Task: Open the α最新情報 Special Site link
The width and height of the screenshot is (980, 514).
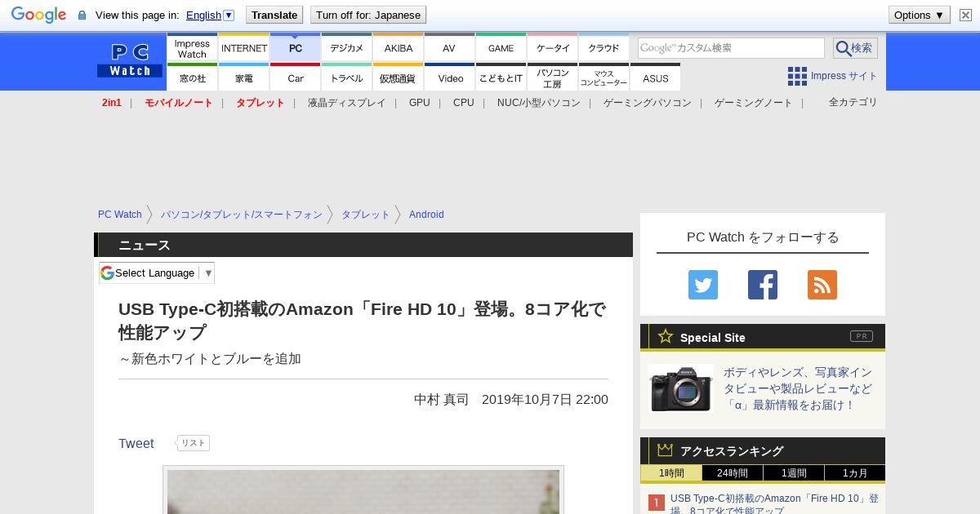Action: tap(798, 388)
